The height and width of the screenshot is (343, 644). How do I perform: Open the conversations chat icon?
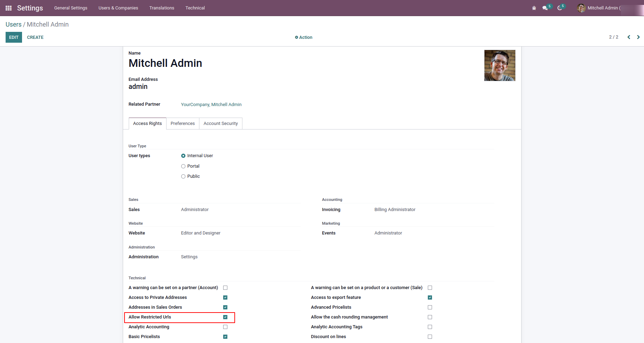(x=545, y=8)
